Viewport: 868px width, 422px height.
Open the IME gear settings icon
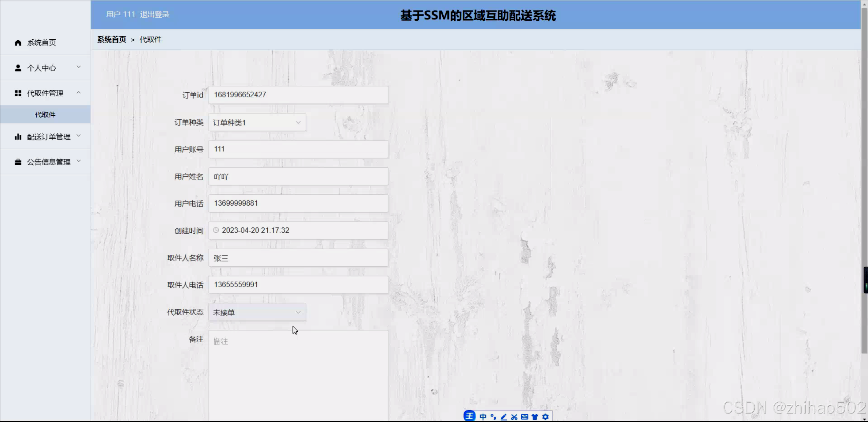(x=545, y=417)
